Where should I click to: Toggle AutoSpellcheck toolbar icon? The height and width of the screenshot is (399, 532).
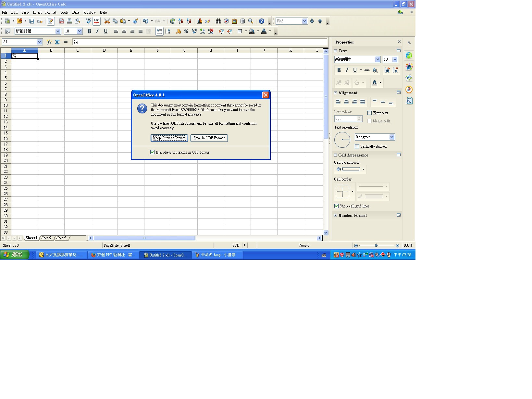coord(96,21)
